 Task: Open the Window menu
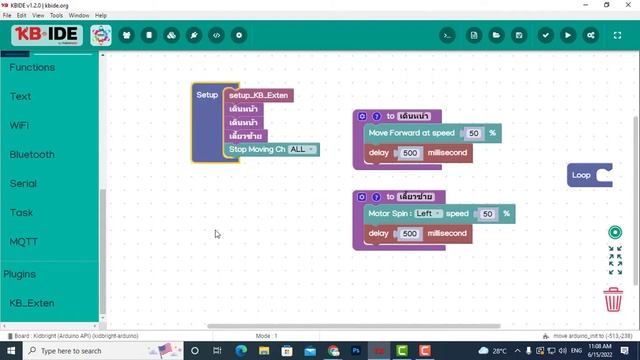[x=79, y=16]
